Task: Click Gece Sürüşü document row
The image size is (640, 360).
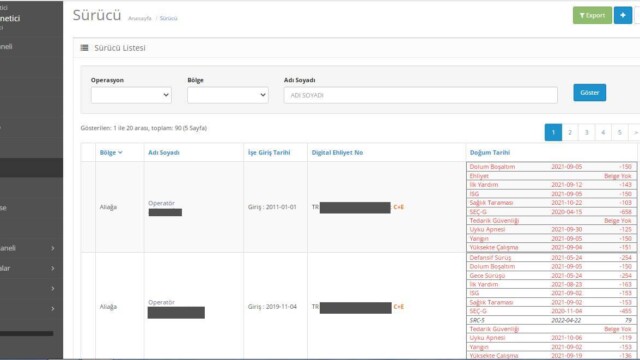Action: 551,276
